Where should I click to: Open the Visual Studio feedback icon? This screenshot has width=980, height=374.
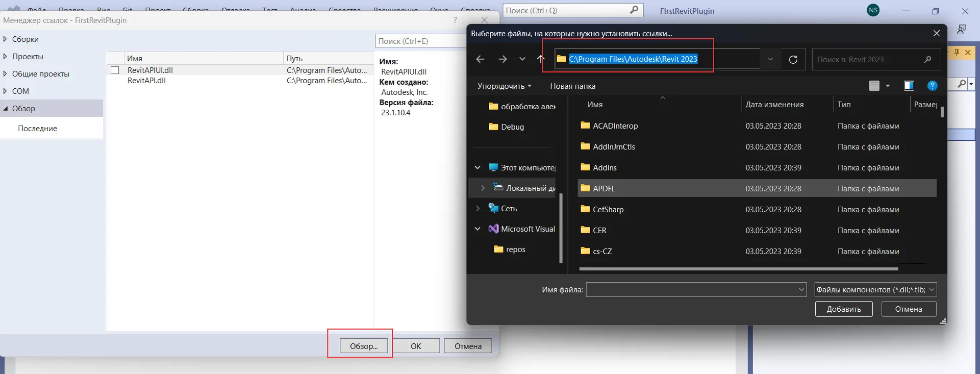(962, 29)
